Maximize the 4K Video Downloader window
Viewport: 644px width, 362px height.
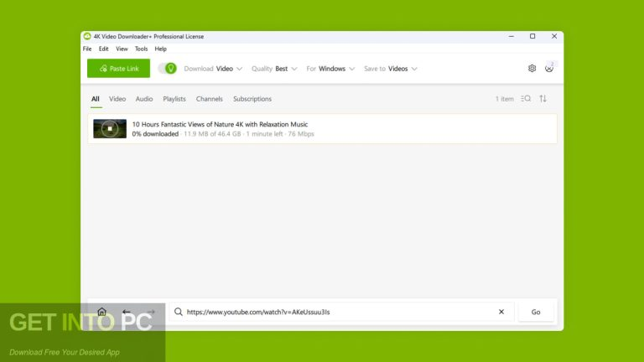532,37
